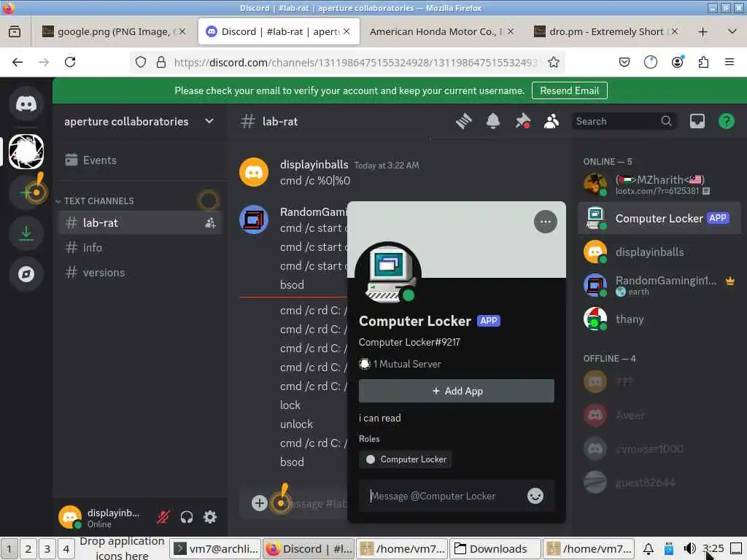Click the Add App button
The width and height of the screenshot is (747, 560).
pyautogui.click(x=457, y=391)
